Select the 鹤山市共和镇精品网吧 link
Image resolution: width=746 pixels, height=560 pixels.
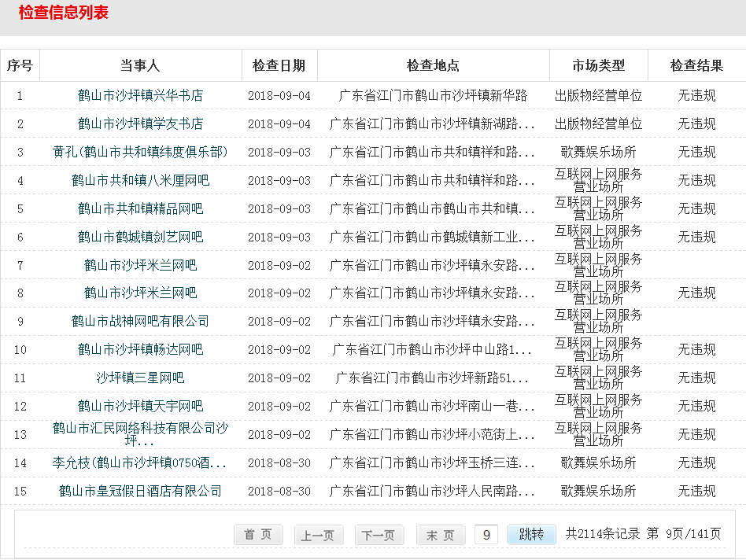(x=140, y=208)
